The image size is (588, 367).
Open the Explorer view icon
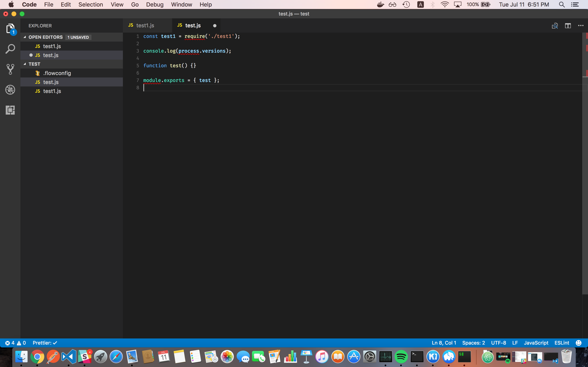click(10, 28)
